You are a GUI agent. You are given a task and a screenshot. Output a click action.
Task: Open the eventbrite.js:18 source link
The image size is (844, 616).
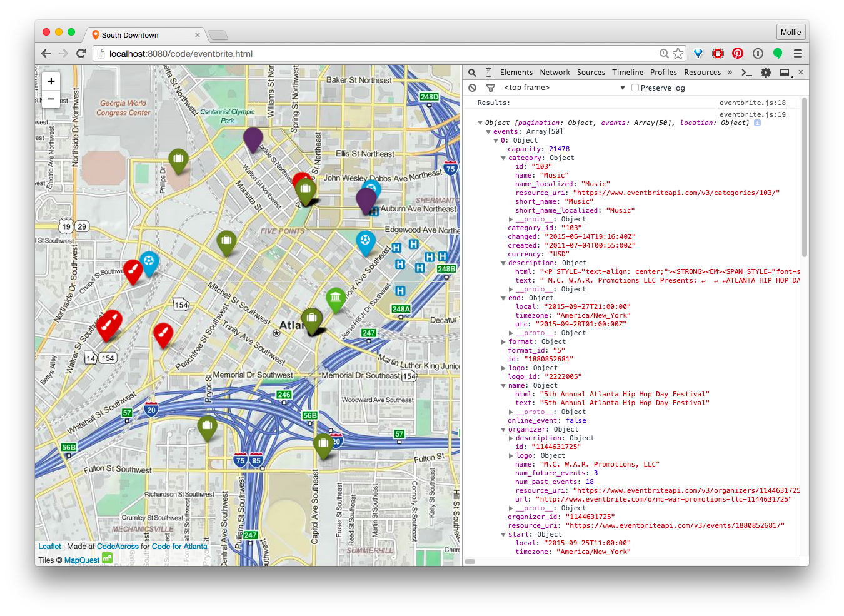coord(752,103)
